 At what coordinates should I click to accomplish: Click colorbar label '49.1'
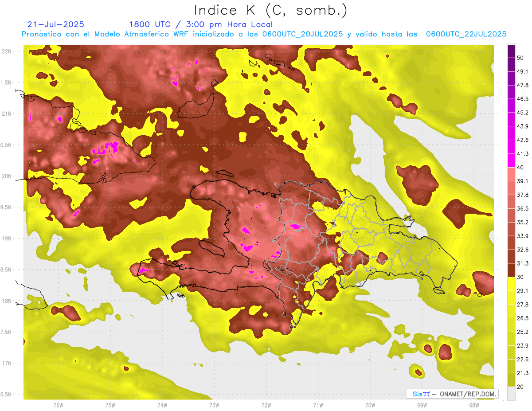click(x=523, y=71)
